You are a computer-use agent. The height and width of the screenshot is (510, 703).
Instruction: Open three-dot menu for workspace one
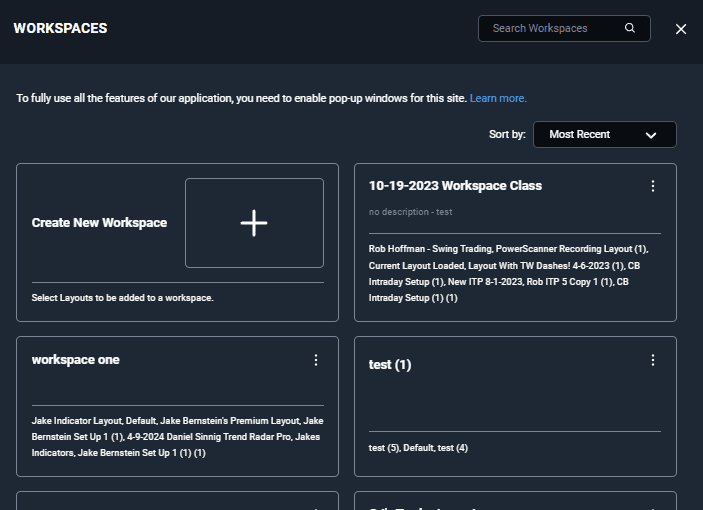click(316, 360)
